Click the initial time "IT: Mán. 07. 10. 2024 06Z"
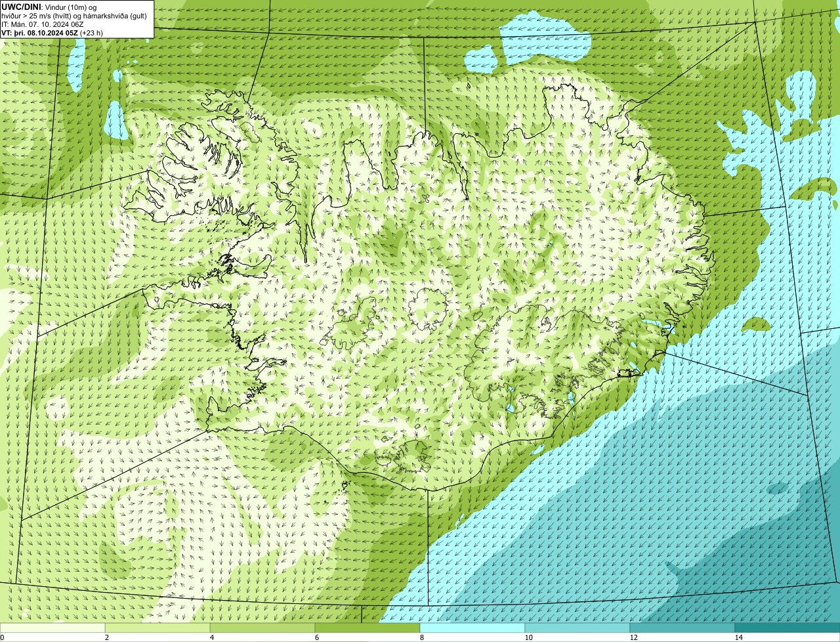840x642 pixels. 43,24
